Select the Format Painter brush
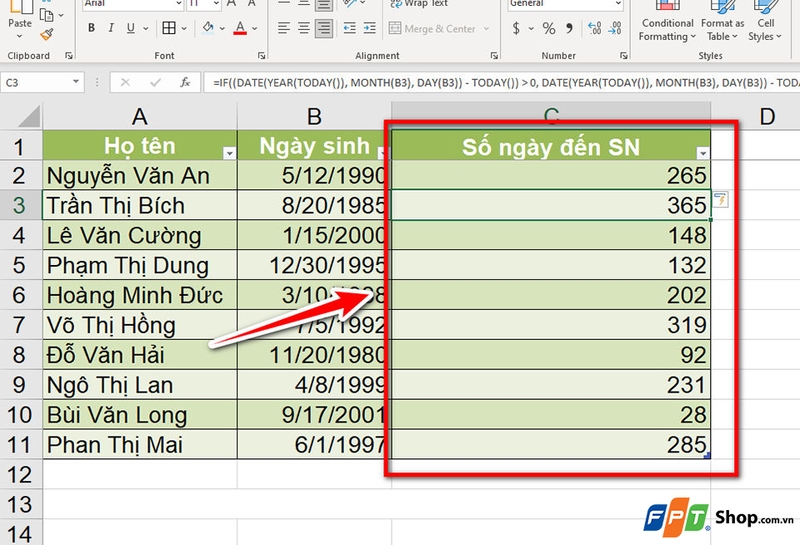This screenshot has height=545, width=800. pyautogui.click(x=46, y=35)
